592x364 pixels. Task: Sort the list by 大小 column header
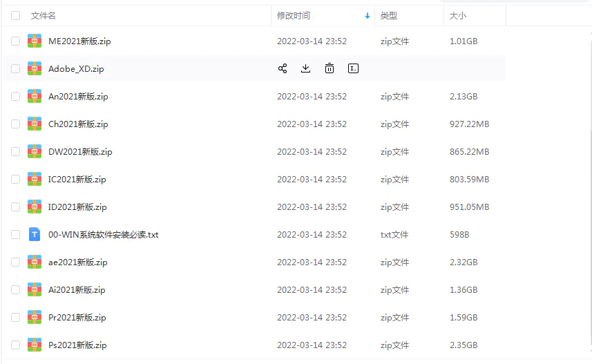tap(458, 15)
